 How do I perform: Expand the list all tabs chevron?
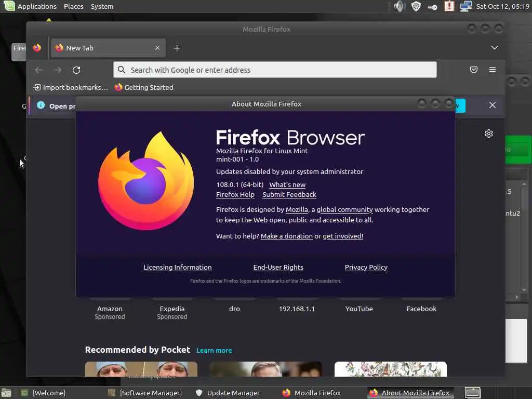point(495,48)
